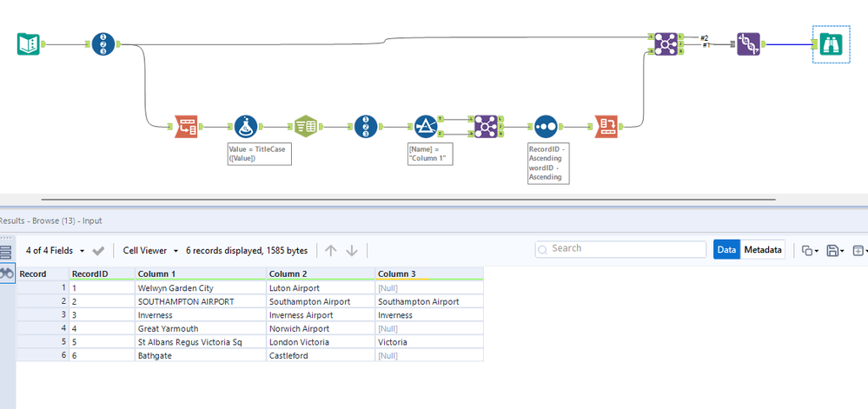
Task: Select the 'SOUTHAMPTON AIRPORT' uppercase cell
Action: point(201,301)
